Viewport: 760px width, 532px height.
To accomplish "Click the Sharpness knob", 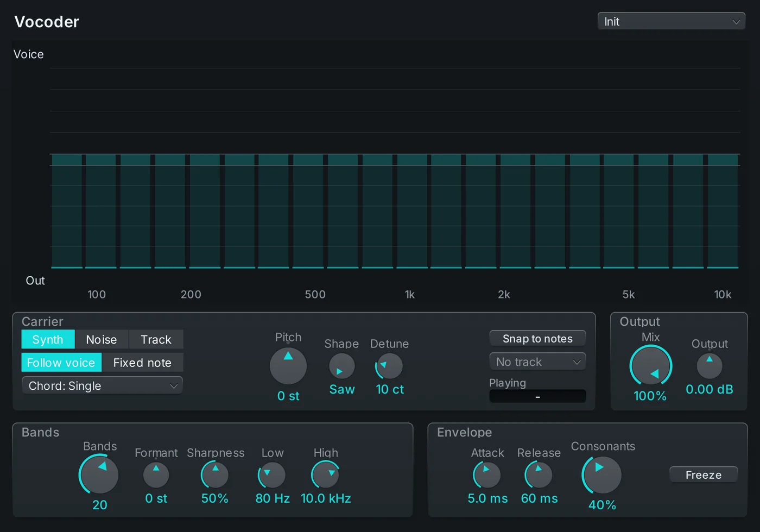I will (215, 475).
